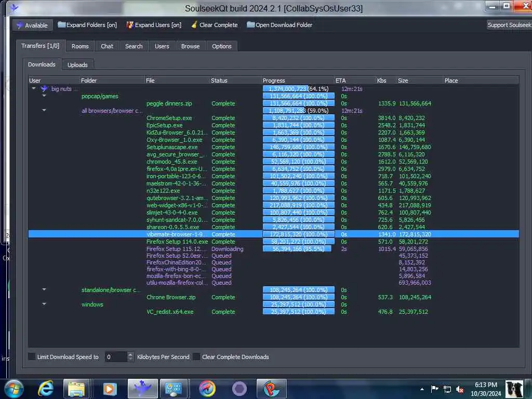Collapse the popcap/games folder
Screen dimensions: 532x399
tap(44, 96)
